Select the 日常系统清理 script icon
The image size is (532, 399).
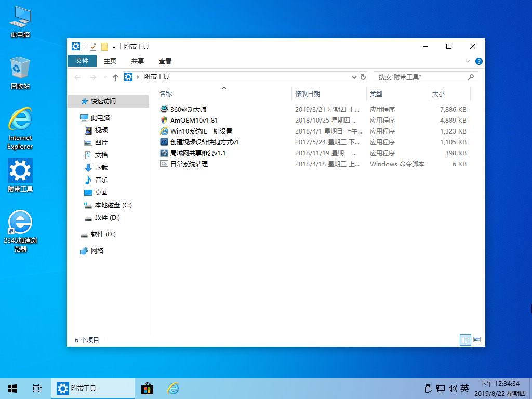coord(164,164)
